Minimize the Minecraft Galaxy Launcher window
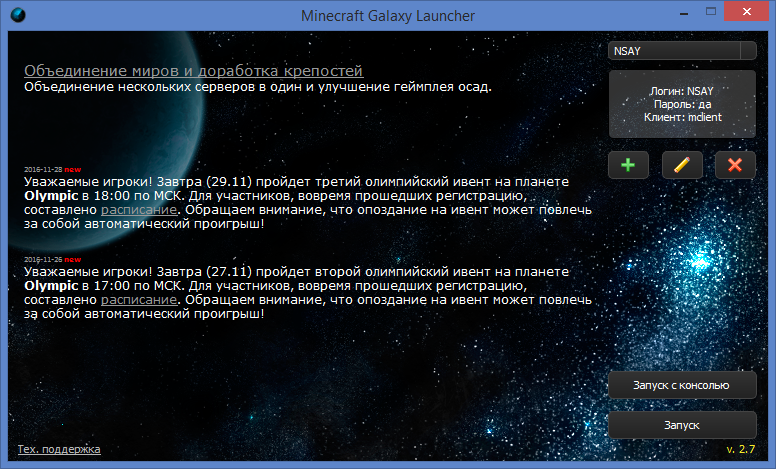The image size is (776, 469). (x=684, y=12)
